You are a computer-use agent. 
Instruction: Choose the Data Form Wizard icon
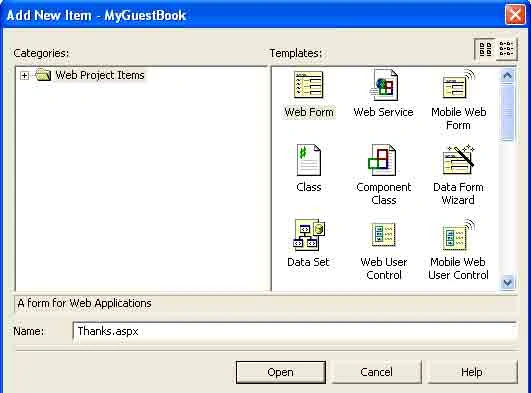coord(459,160)
